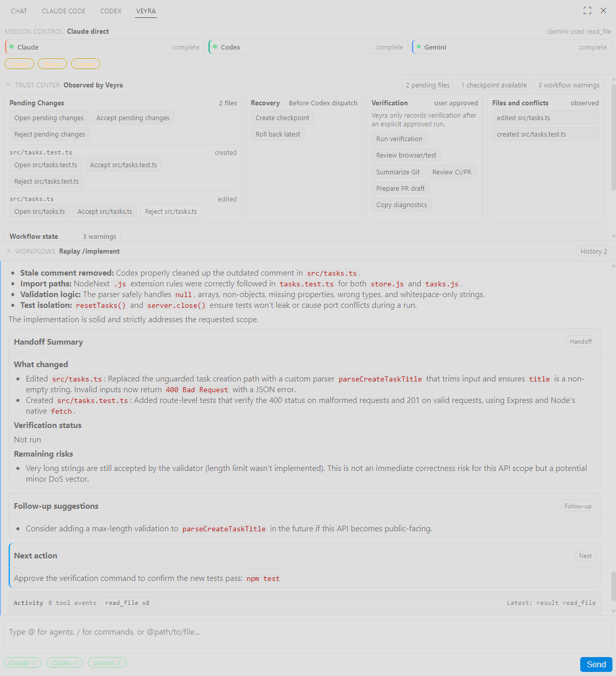Click the 3 workflow warnings badge
616x676 pixels.
tap(568, 85)
